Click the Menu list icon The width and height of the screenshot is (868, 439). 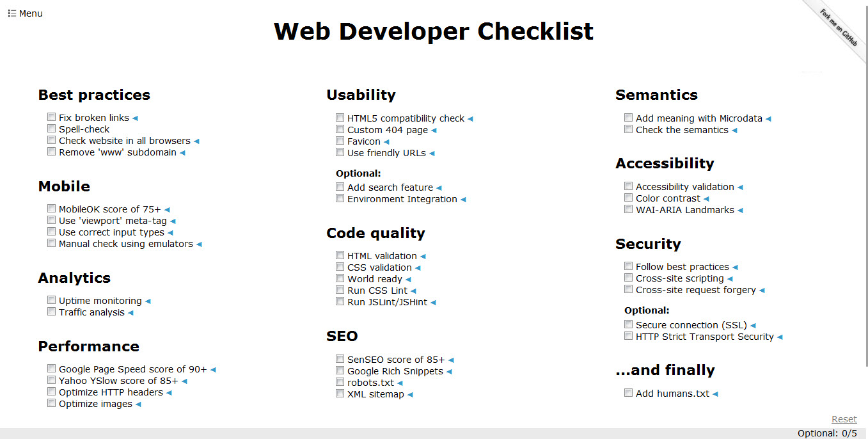[x=12, y=13]
